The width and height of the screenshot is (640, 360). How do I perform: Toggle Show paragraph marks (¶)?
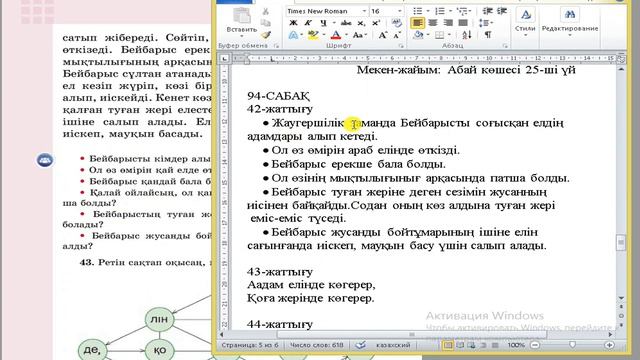click(488, 35)
